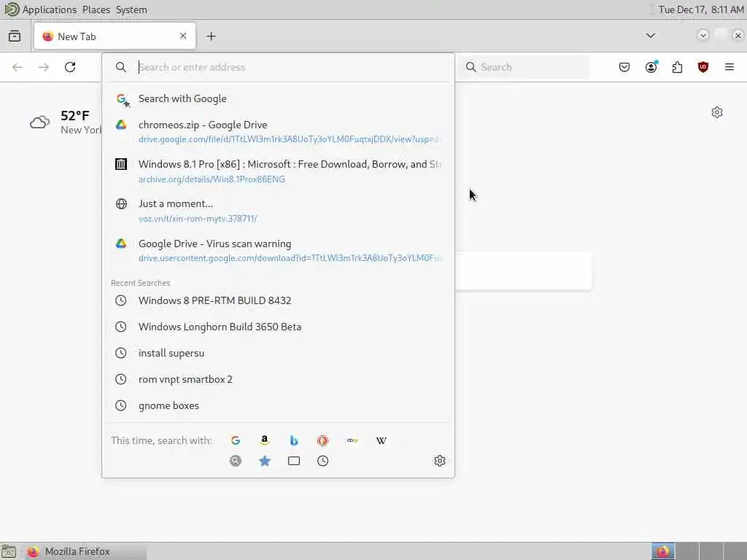747x560 pixels.
Task: Search history using the clock icon
Action: click(x=322, y=461)
